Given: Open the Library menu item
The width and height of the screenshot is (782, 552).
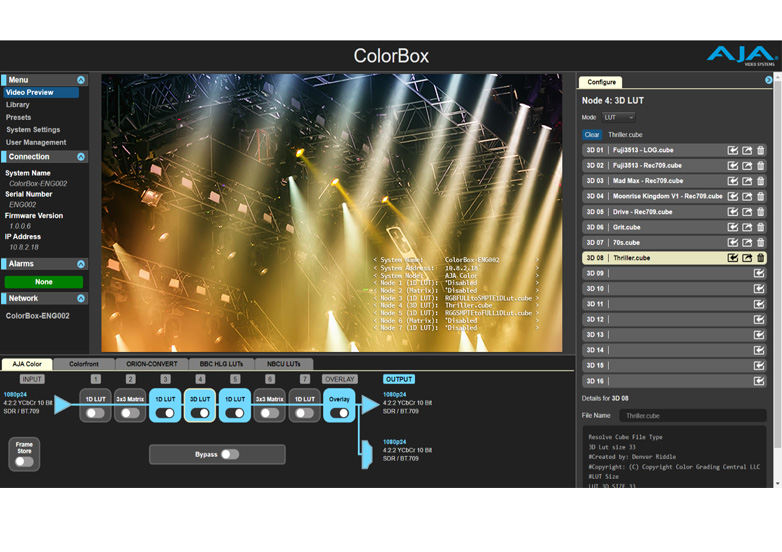Looking at the screenshot, I should tap(17, 105).
